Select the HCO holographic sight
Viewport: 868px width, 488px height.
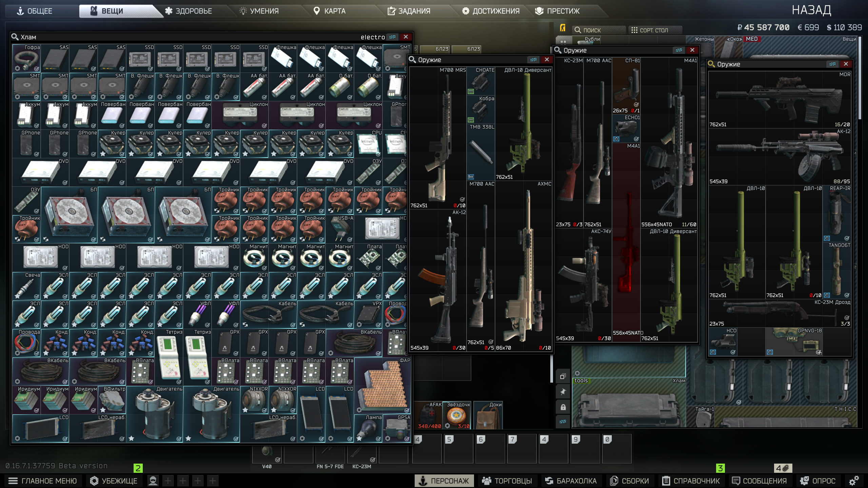pyautogui.click(x=723, y=342)
